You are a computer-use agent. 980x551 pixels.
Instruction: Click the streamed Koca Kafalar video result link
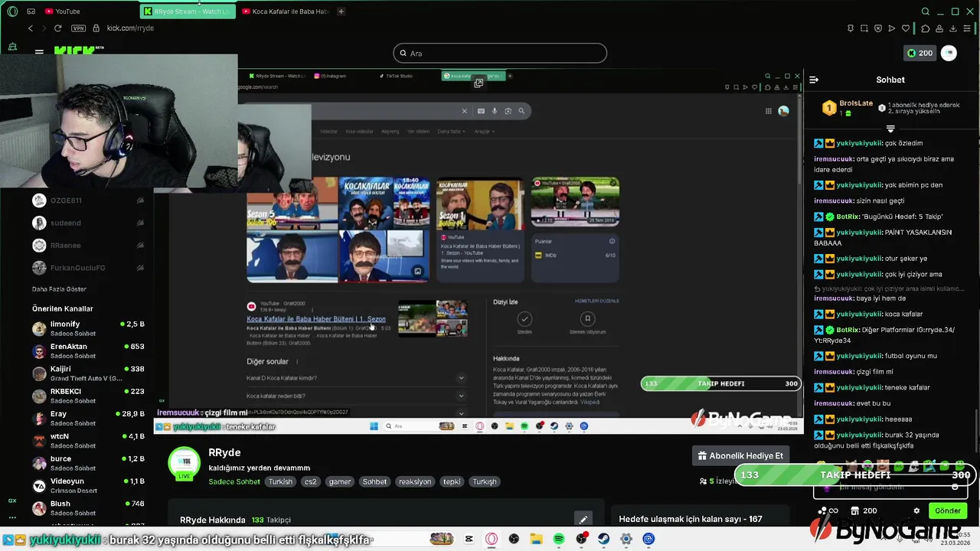tap(316, 319)
